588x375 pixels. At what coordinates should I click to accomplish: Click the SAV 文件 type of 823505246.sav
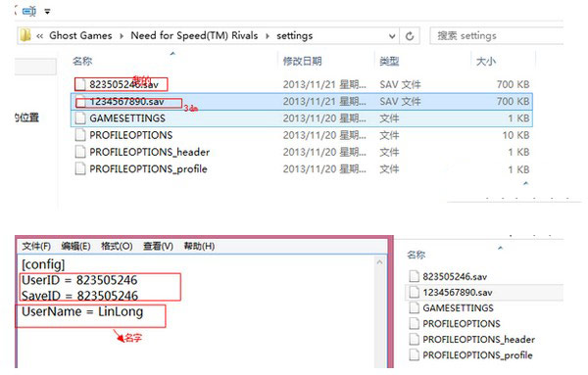[x=400, y=84]
